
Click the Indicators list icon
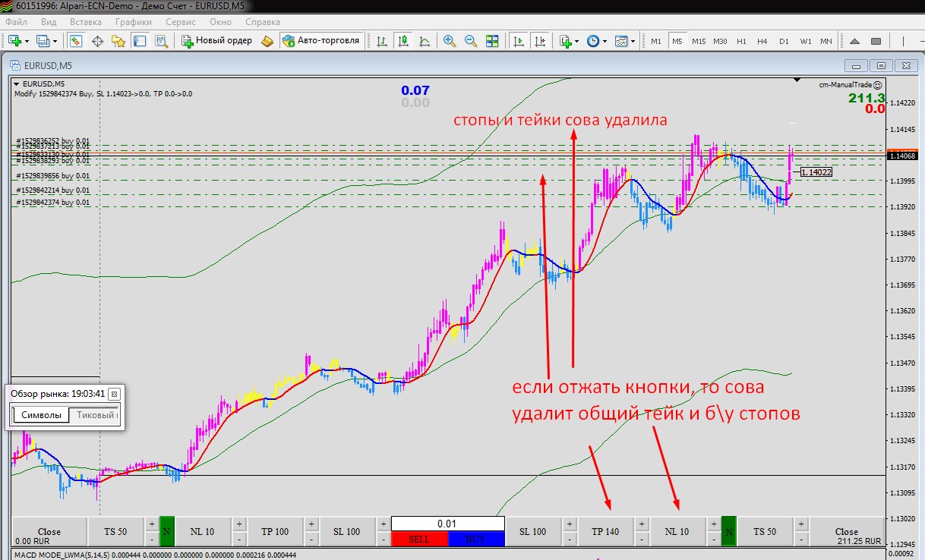coord(565,40)
